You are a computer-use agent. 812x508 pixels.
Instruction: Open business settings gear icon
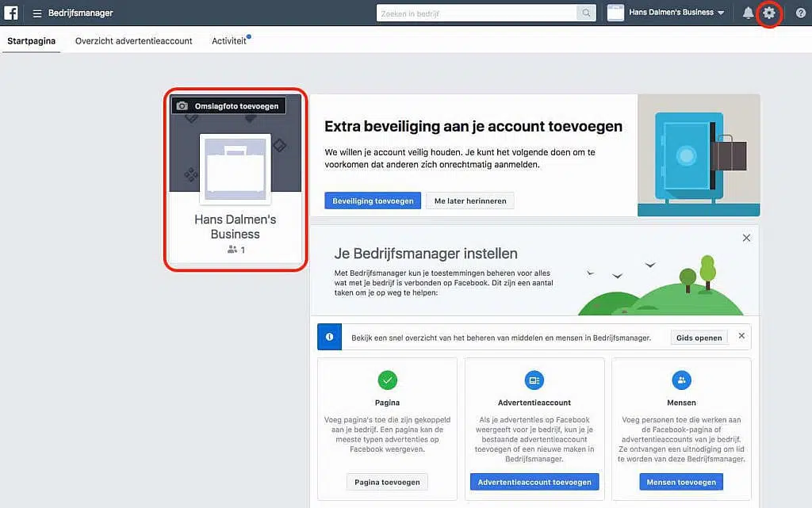[768, 13]
